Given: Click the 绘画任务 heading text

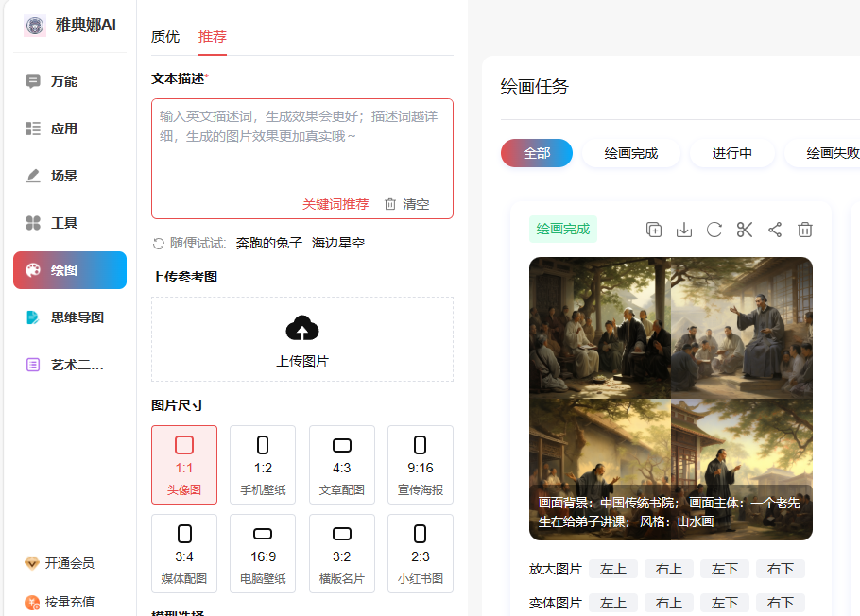Looking at the screenshot, I should [535, 87].
